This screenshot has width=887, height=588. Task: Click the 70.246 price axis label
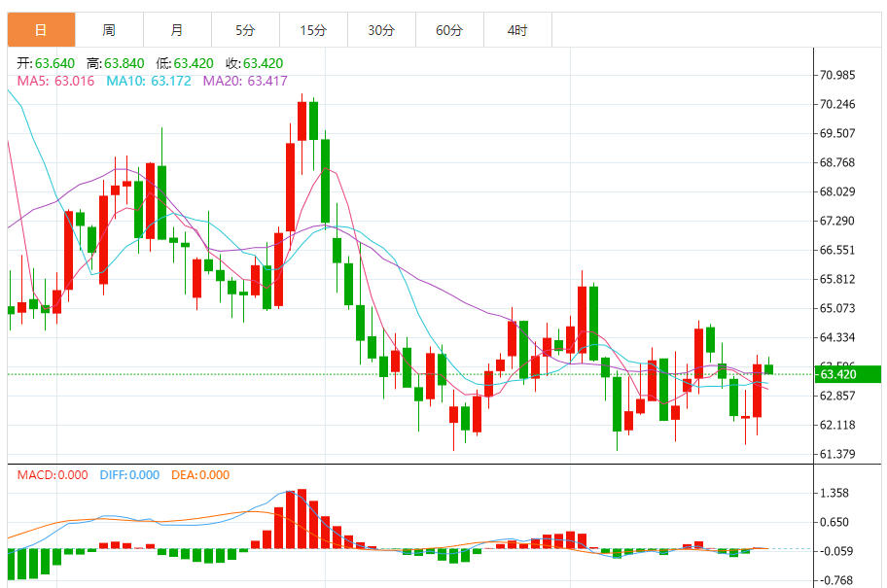[x=837, y=104]
